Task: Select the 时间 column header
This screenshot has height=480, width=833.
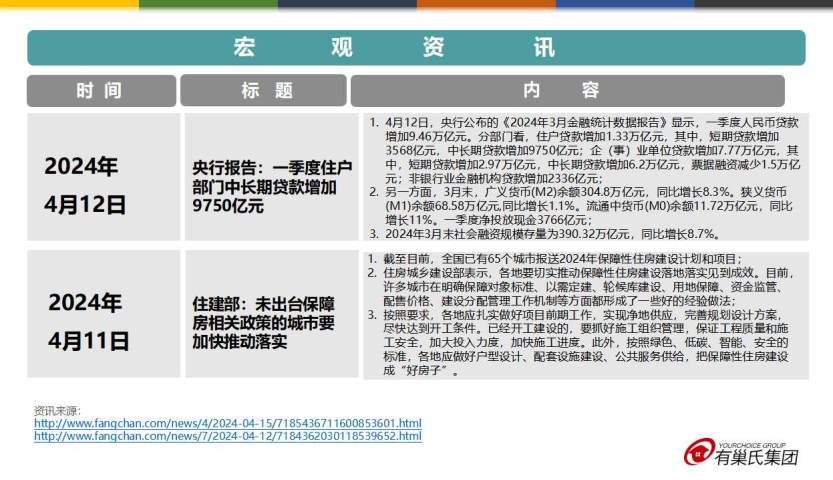Action: tap(101, 91)
